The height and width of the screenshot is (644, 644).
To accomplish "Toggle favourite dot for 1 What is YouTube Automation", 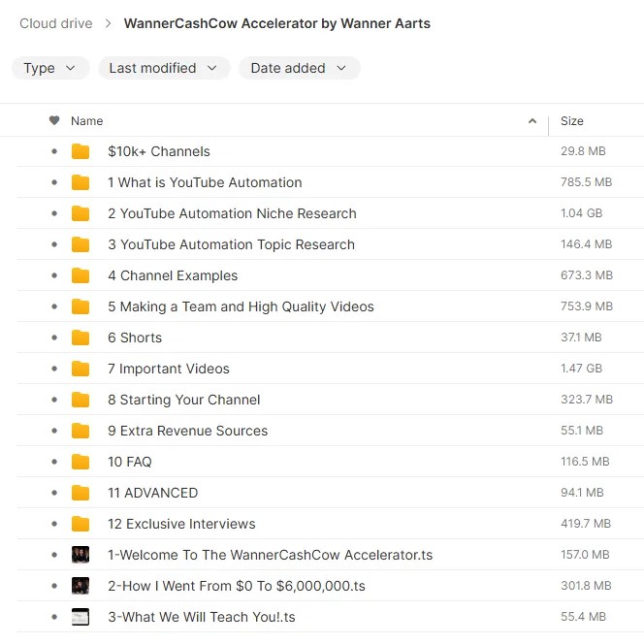I will pyautogui.click(x=54, y=182).
